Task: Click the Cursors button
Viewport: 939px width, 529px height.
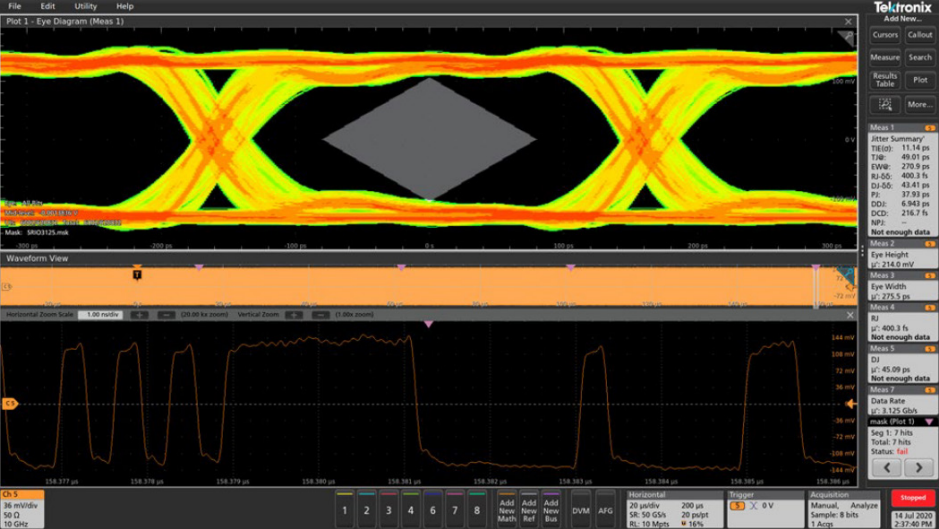Action: pos(885,35)
